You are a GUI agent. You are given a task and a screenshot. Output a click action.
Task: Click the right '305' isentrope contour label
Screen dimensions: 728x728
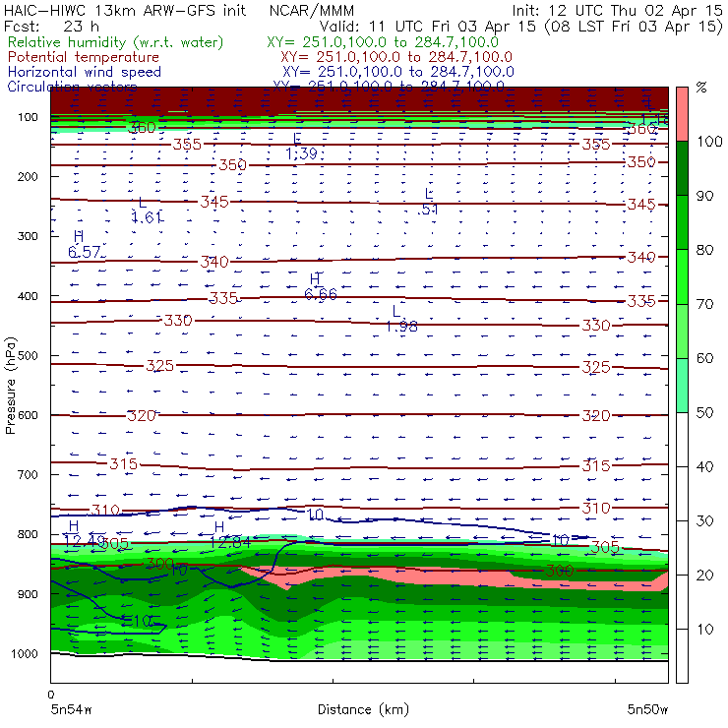[x=605, y=547]
